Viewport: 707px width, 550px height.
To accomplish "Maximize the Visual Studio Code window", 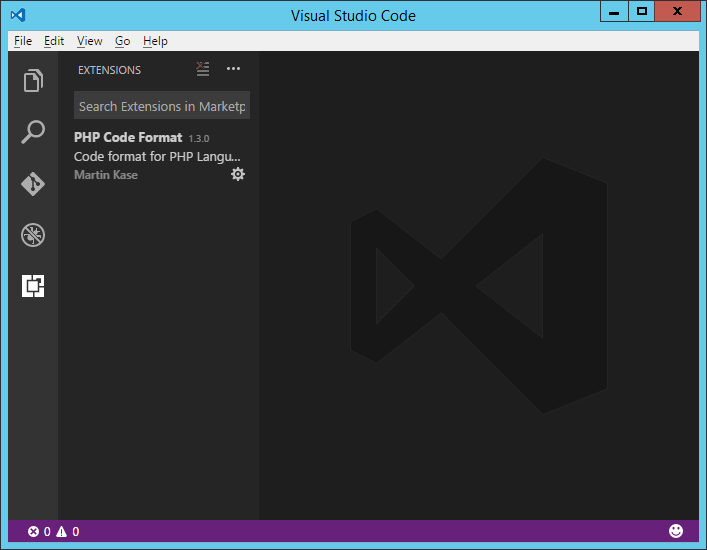I will pos(642,11).
